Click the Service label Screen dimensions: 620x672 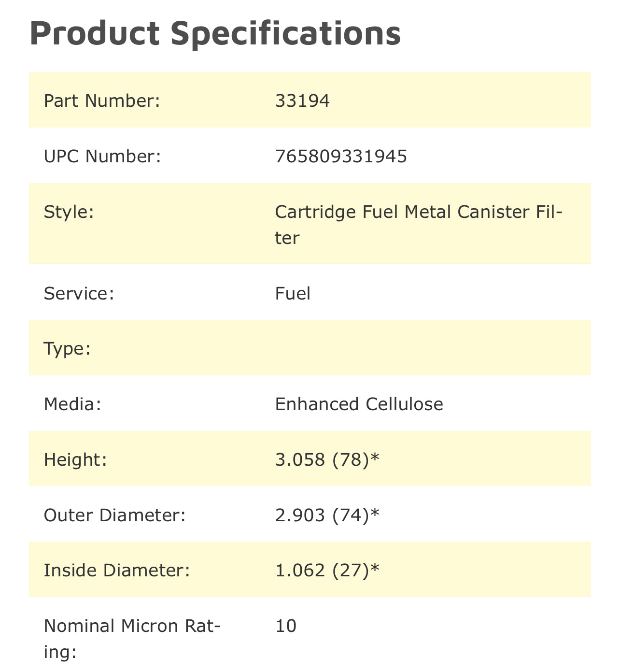pos(79,294)
